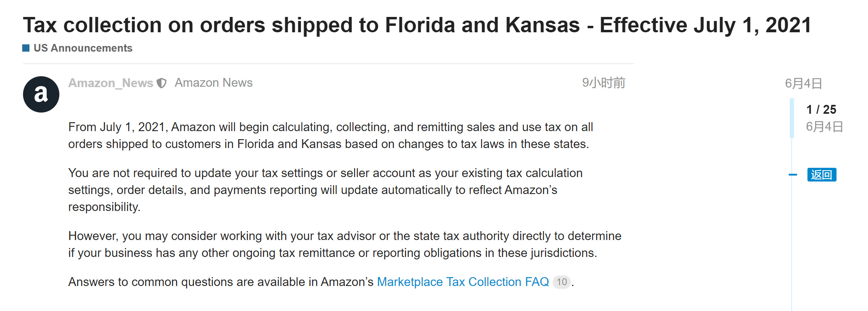The width and height of the screenshot is (868, 311).
Task: Click the 9小时前 post timestamp
Action: coord(603,83)
